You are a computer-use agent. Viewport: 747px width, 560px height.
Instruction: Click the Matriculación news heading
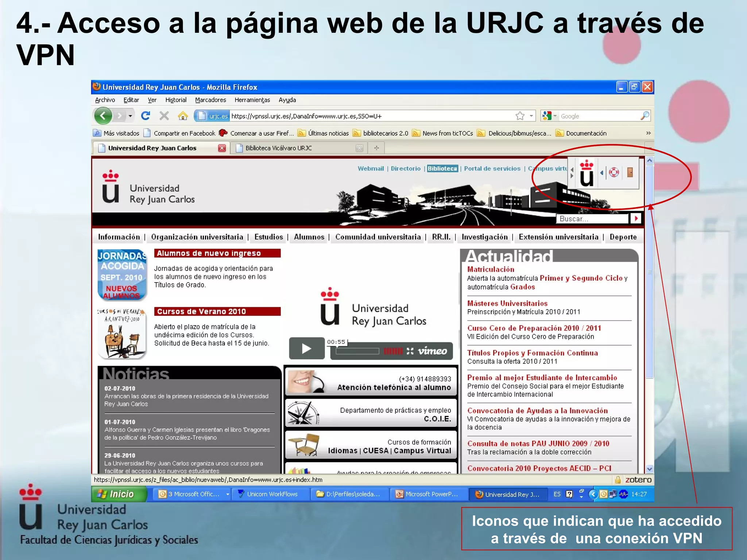click(x=491, y=269)
